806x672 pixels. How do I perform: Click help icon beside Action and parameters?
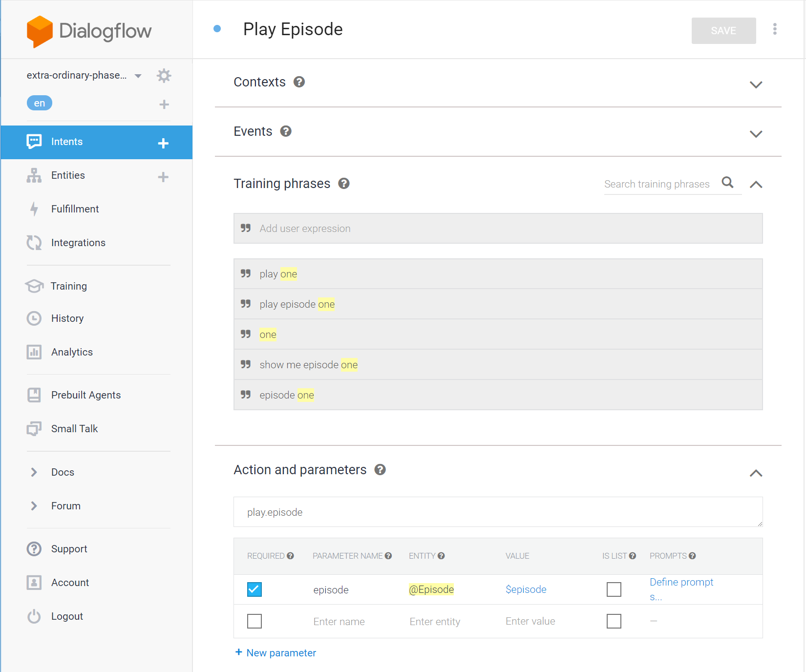coord(380,470)
